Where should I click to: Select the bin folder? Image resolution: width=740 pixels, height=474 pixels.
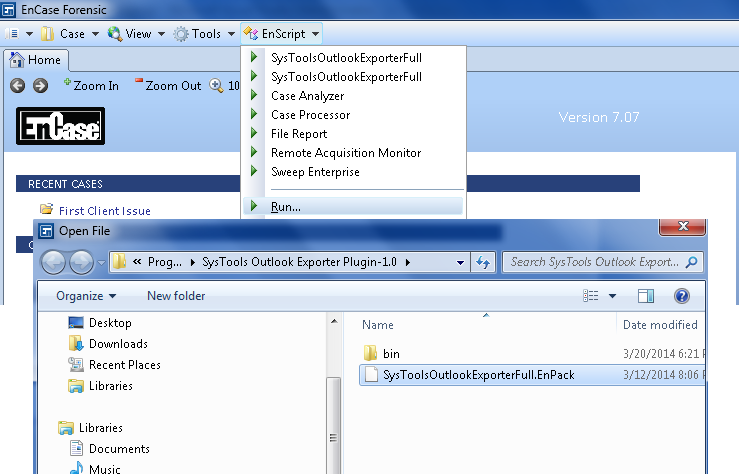[x=391, y=354]
